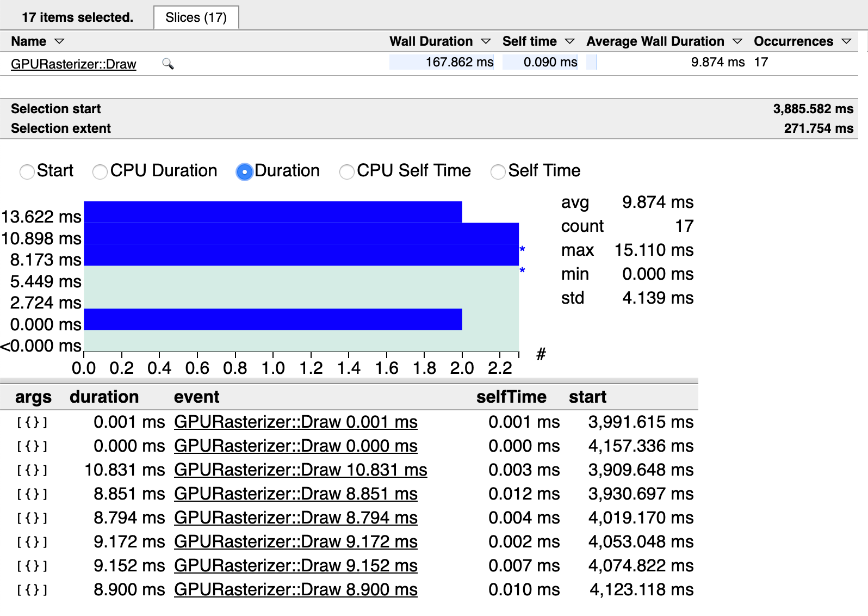Select the Self Time radio button

tap(498, 172)
